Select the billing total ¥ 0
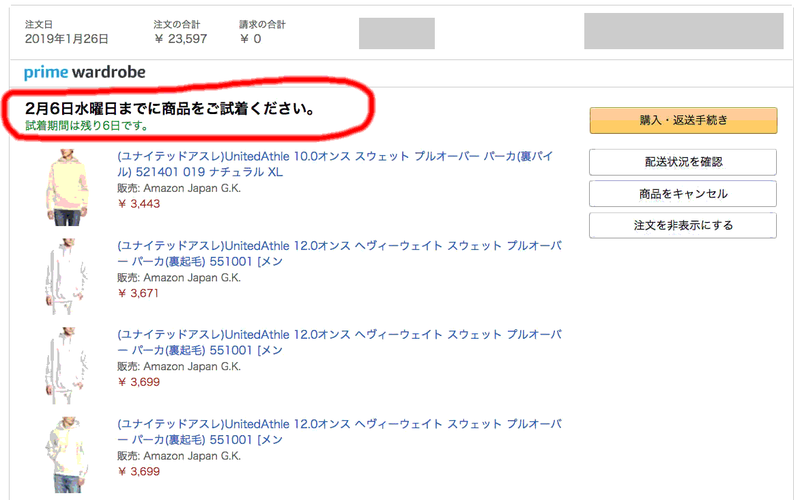 click(x=250, y=39)
